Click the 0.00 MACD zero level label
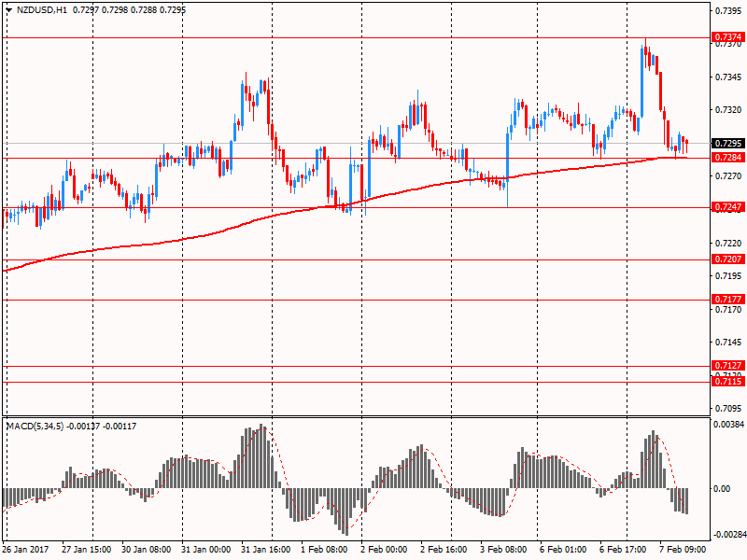 click(722, 488)
